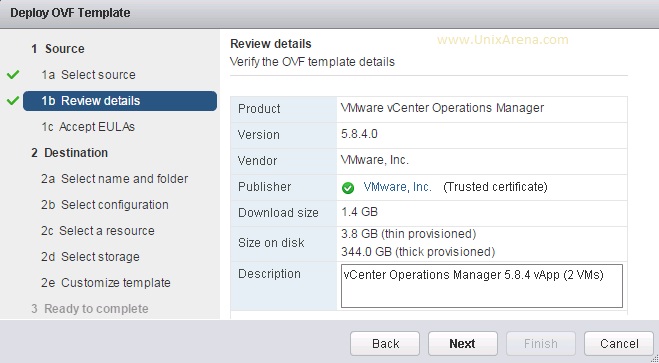Open step 2b Select configuration
The height and width of the screenshot is (363, 659).
coord(105,205)
